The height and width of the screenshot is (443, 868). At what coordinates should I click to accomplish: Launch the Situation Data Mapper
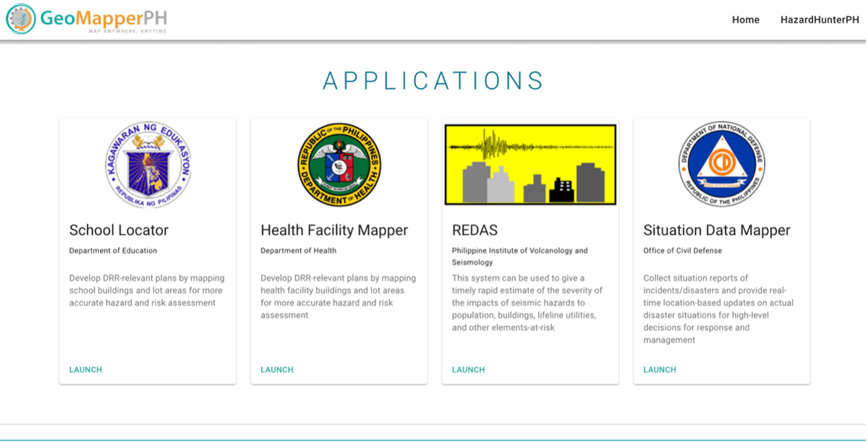point(660,370)
